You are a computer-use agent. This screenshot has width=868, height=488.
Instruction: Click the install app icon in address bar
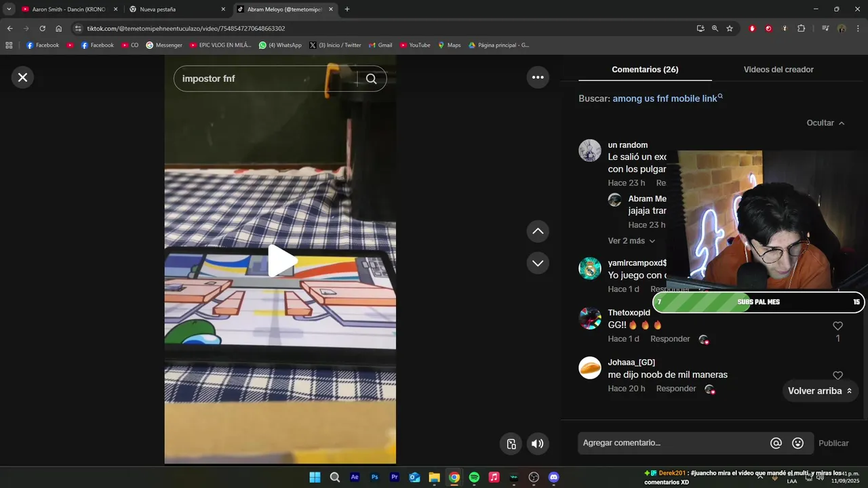click(701, 28)
